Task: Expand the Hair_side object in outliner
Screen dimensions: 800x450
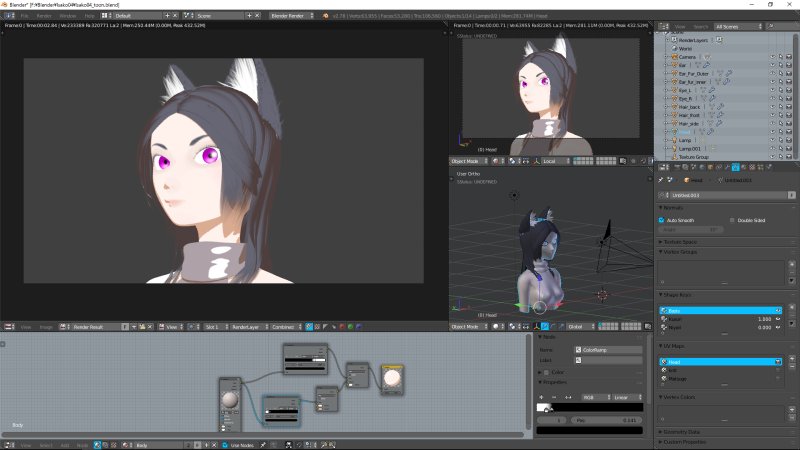Action: click(666, 123)
